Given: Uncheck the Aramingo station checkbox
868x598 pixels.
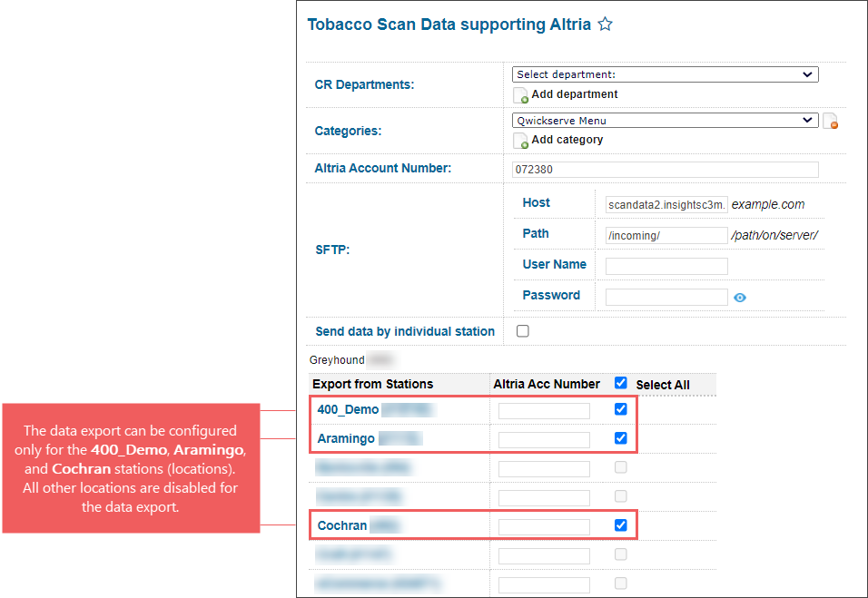Looking at the screenshot, I should coord(620,438).
